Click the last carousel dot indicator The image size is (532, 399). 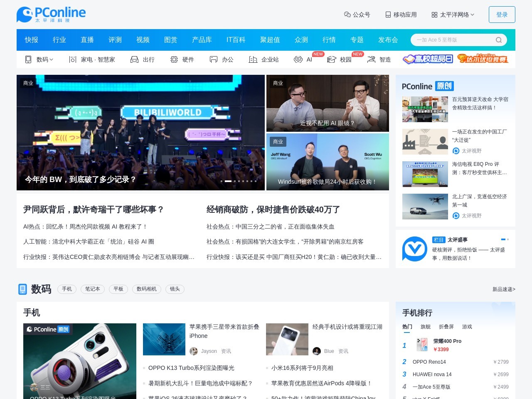click(256, 181)
